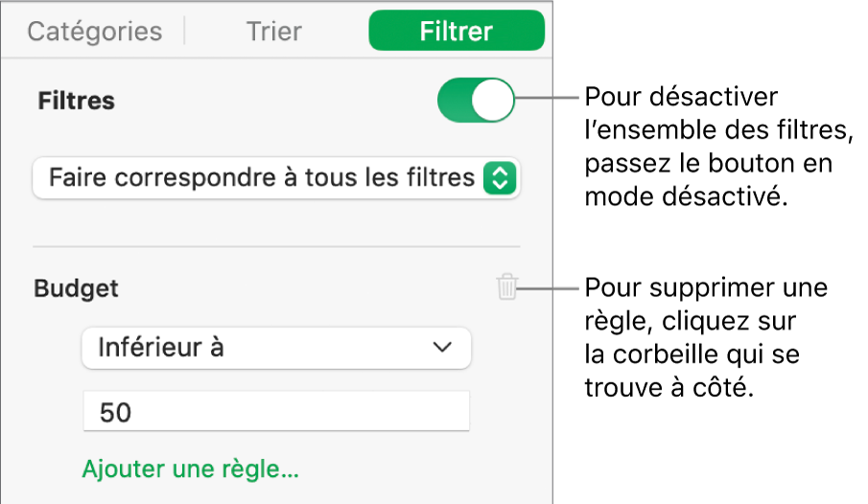
Task: Select the Filtrer tab
Action: (x=456, y=32)
